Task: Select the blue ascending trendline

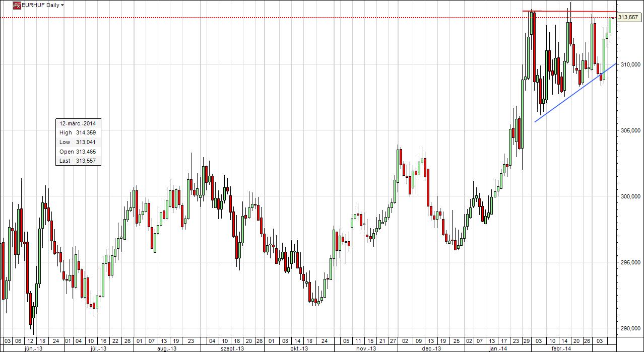Action: [574, 93]
